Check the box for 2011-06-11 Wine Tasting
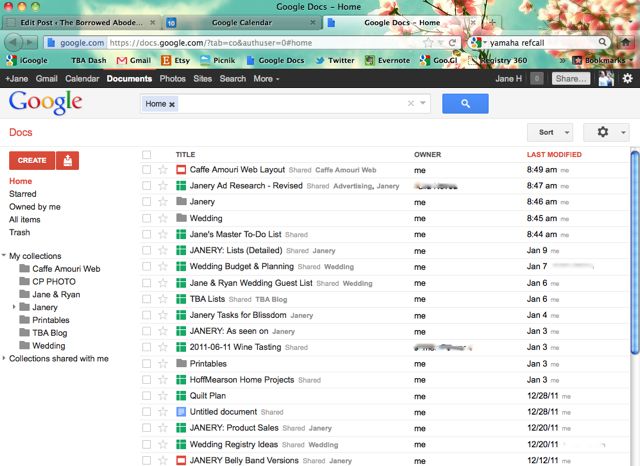Screen dimensions: 640x466 point(147,347)
